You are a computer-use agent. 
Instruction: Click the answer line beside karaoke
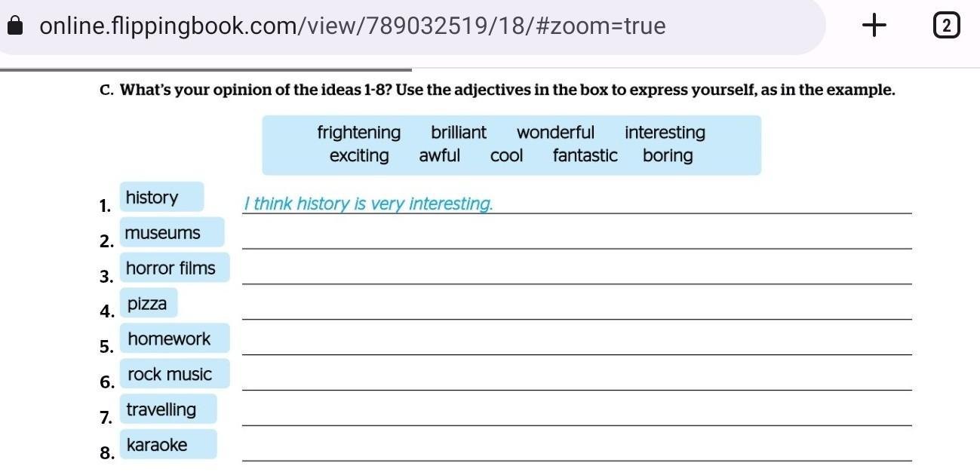[576, 453]
